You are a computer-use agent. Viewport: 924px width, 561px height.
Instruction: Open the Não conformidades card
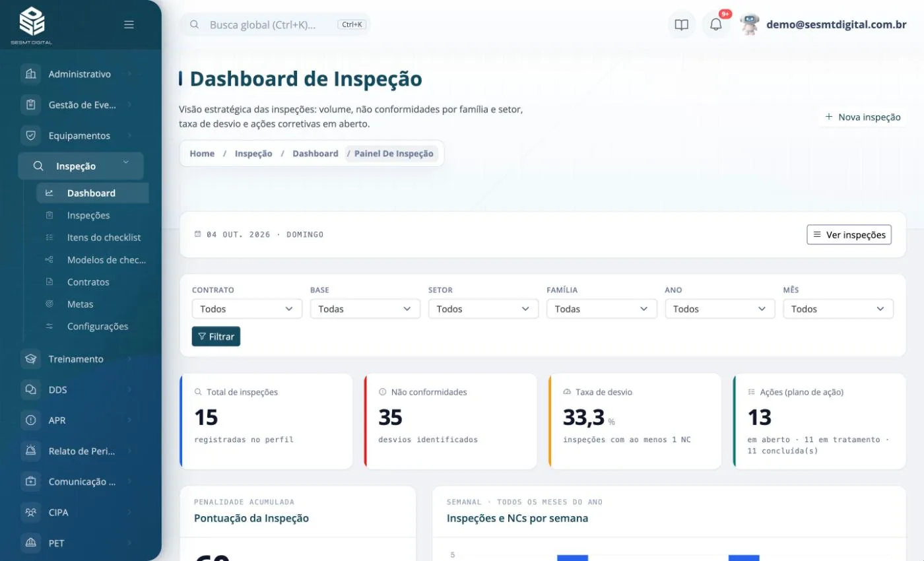(x=450, y=421)
